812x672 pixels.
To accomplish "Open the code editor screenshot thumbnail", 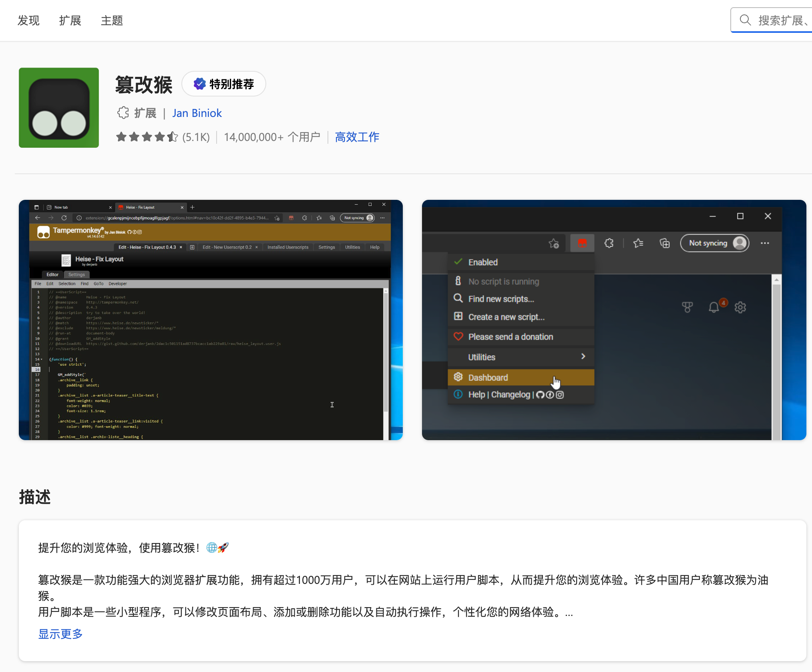I will click(211, 320).
